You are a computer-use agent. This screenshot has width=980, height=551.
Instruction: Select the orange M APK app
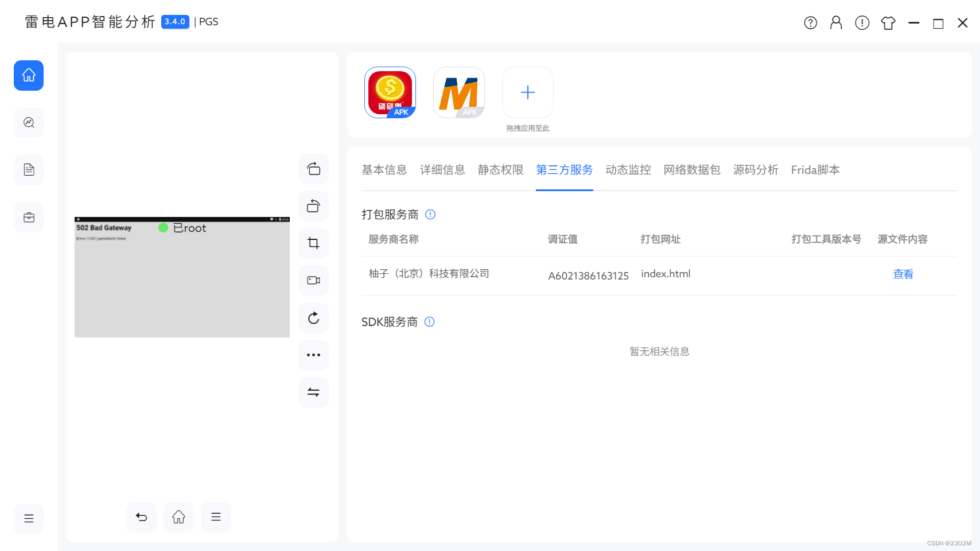[459, 92]
